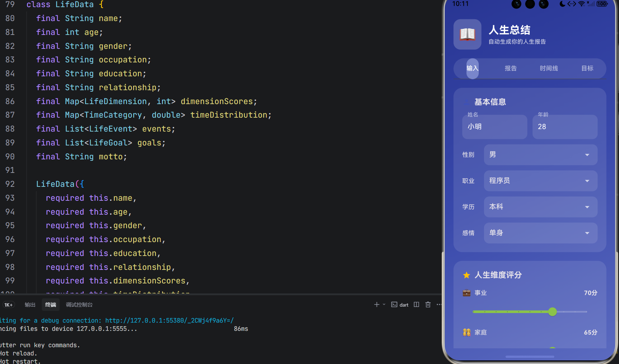
Task: Open the 学历 dropdown showing 本科
Action: coord(540,207)
